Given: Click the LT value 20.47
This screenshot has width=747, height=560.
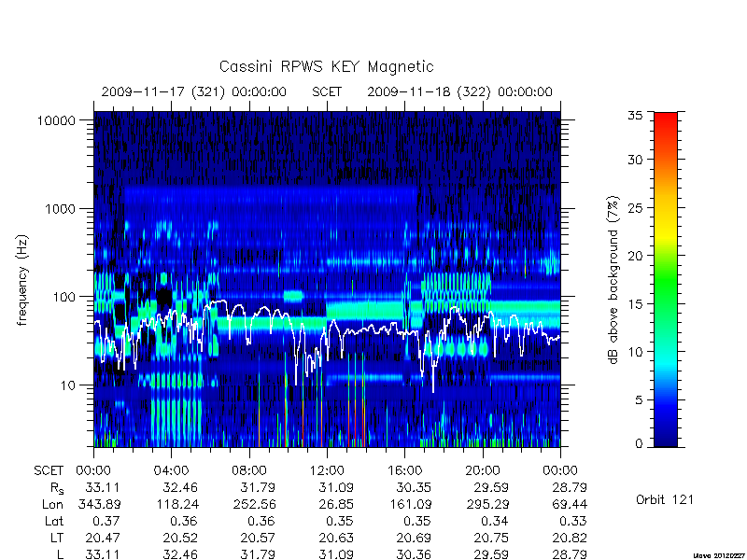Looking at the screenshot, I should [103, 538].
